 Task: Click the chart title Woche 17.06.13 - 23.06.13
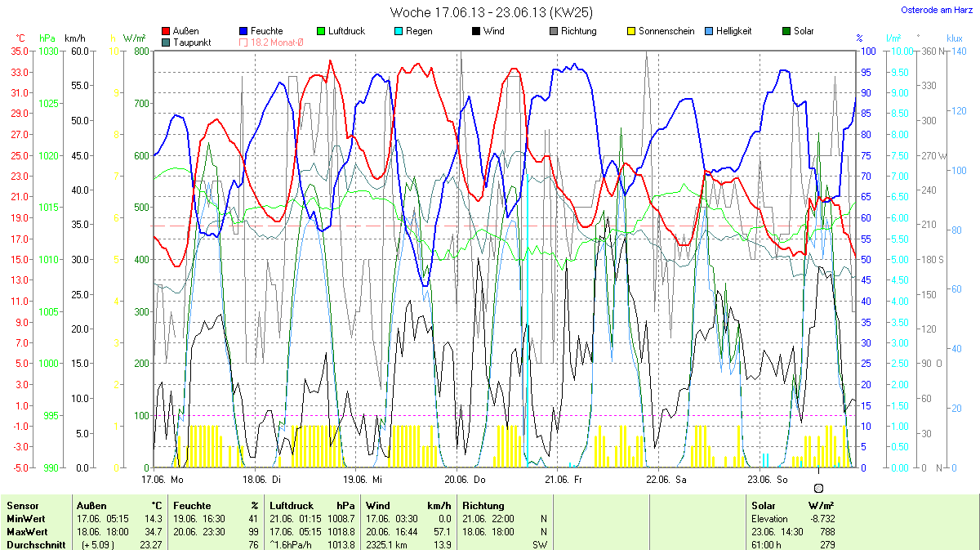pos(491,12)
